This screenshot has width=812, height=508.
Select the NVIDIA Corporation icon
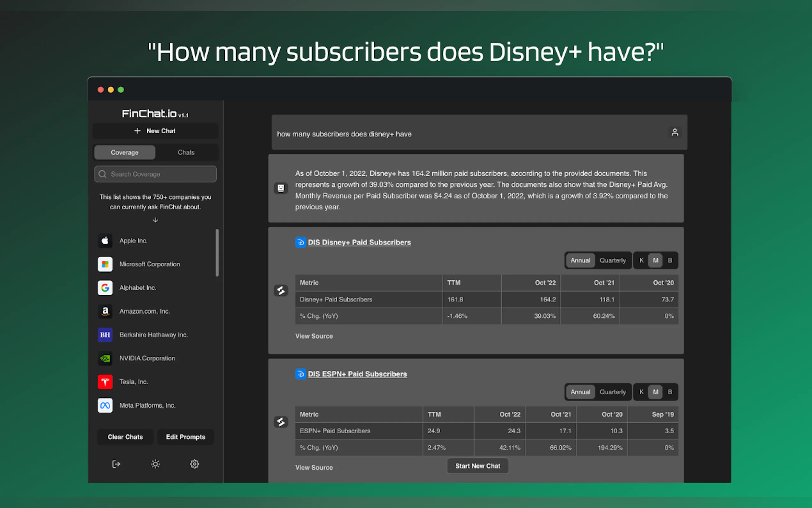coord(105,358)
